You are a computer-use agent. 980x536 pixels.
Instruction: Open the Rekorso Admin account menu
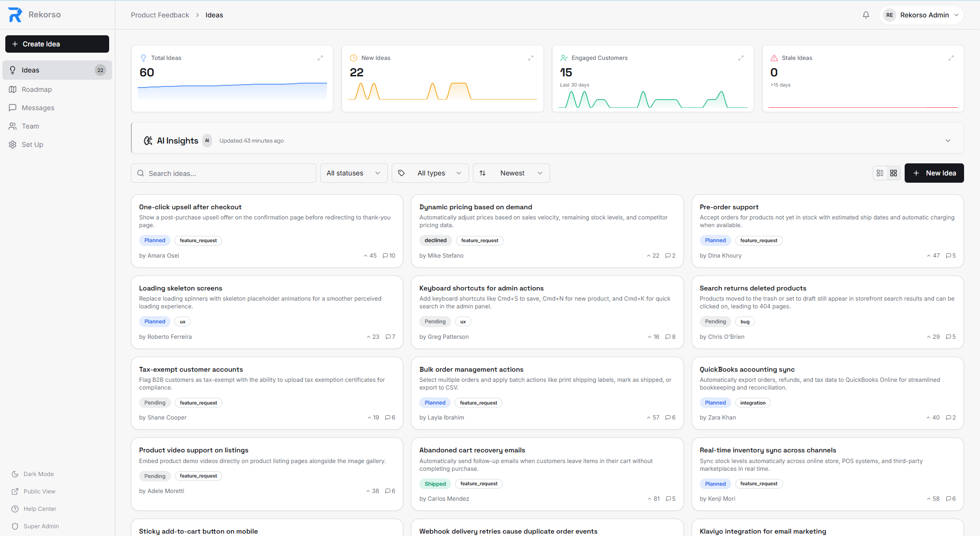921,15
